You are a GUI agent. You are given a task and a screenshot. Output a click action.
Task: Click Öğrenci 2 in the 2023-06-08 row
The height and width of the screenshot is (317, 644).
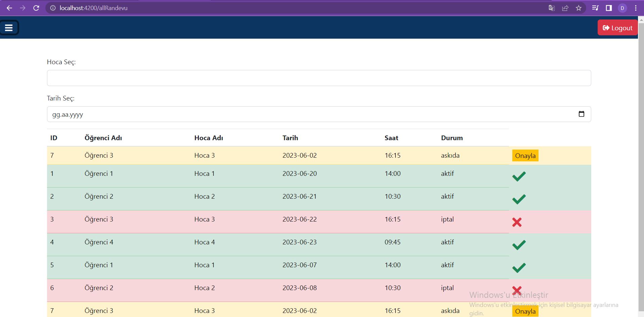pos(99,288)
